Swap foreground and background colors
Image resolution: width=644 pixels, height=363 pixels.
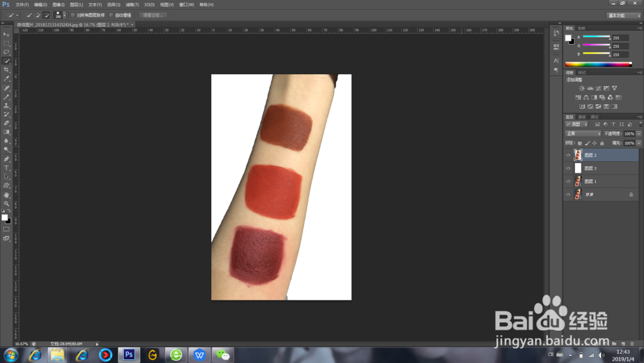click(9, 210)
